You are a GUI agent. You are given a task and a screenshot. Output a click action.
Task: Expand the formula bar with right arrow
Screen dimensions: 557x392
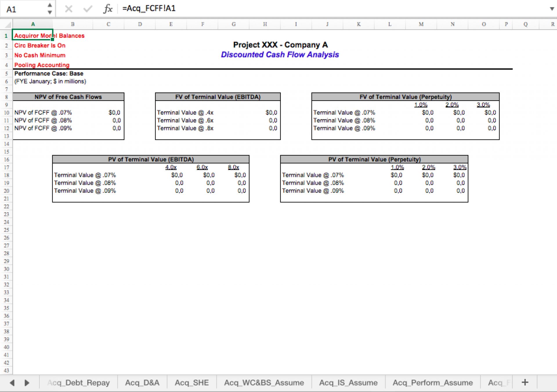pyautogui.click(x=552, y=9)
